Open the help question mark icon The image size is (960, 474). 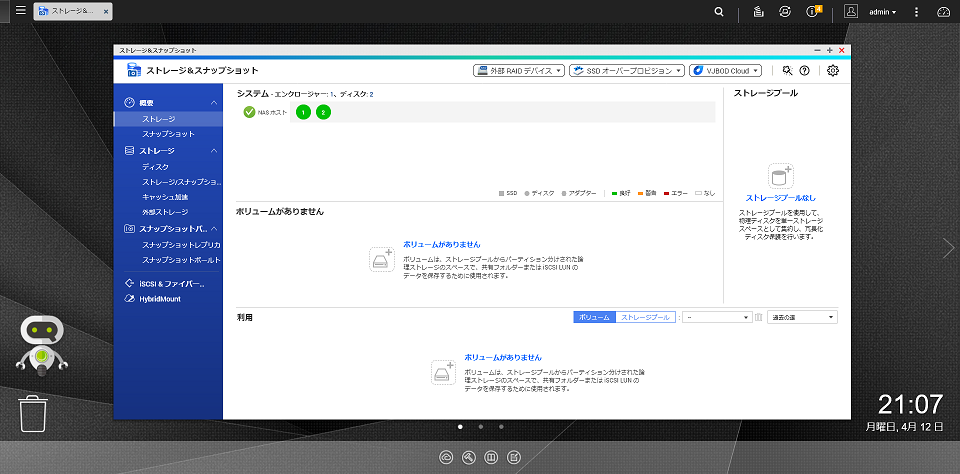(804, 70)
